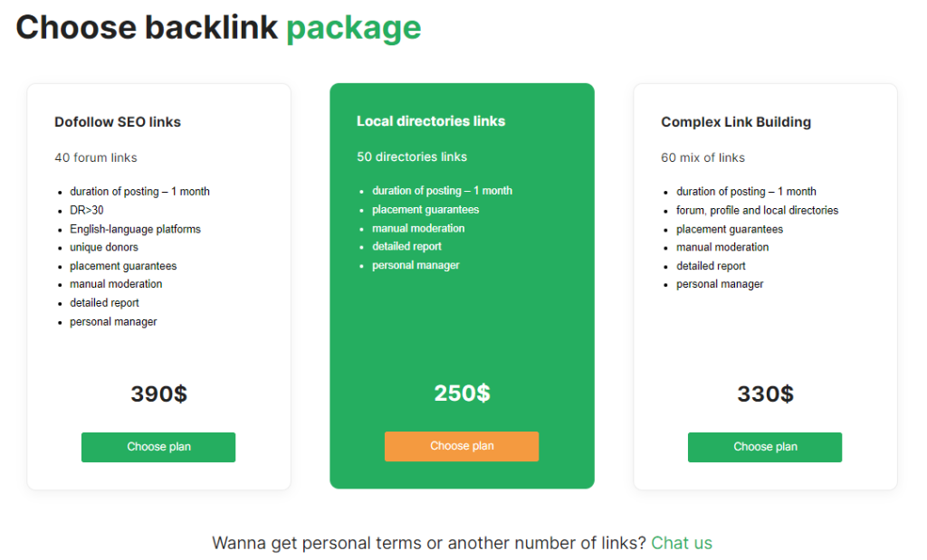Click forum, profile and local directories item
Viewport: 927px width, 560px height.
(757, 210)
